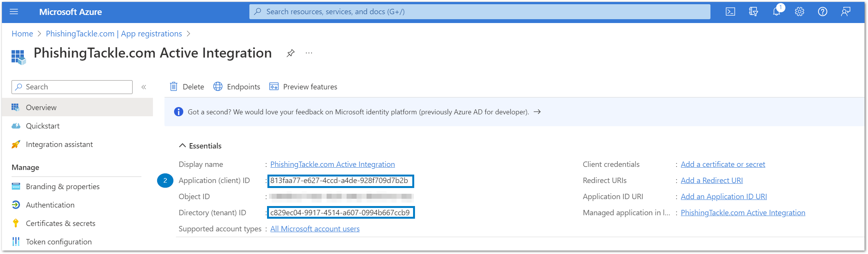Viewport: 868px width, 254px height.
Task: Click the Delete trash can icon
Action: (x=174, y=87)
